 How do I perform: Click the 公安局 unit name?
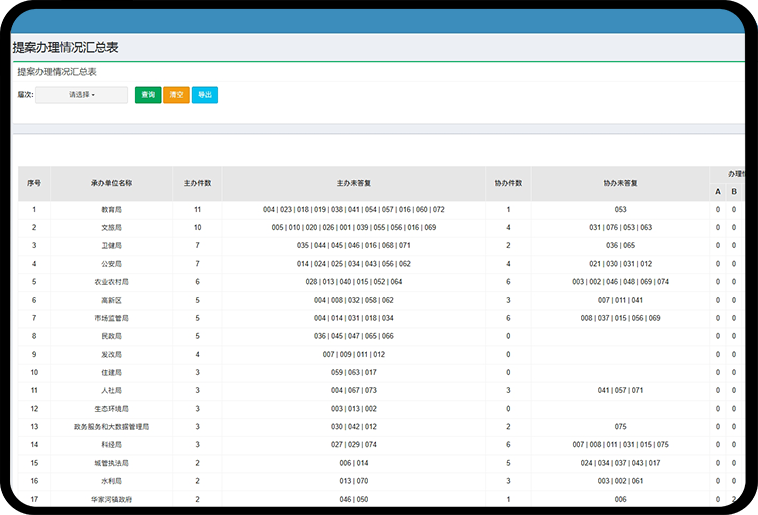click(111, 264)
